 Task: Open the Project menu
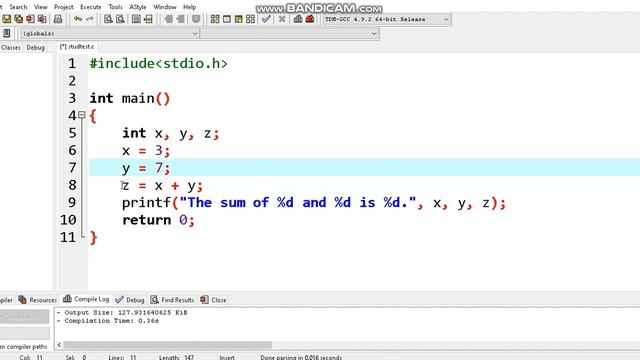click(64, 7)
